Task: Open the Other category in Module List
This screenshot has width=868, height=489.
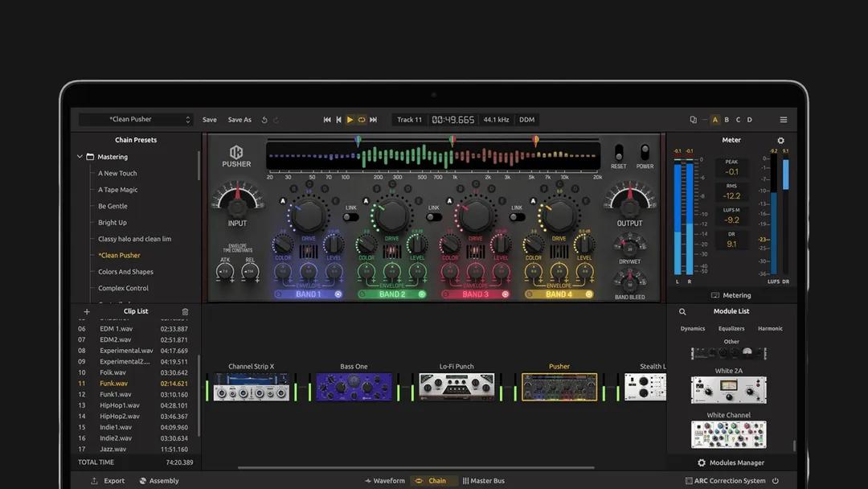Action: pyautogui.click(x=731, y=342)
